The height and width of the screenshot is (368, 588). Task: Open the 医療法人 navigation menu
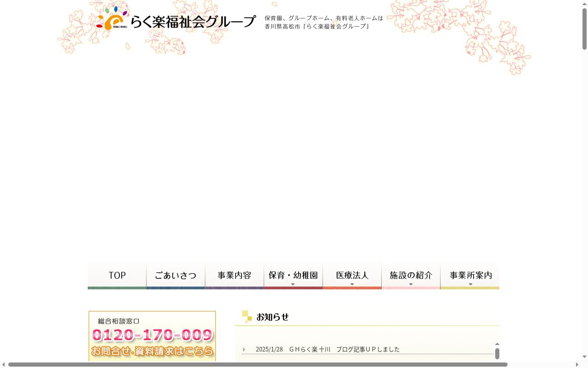pos(352,276)
